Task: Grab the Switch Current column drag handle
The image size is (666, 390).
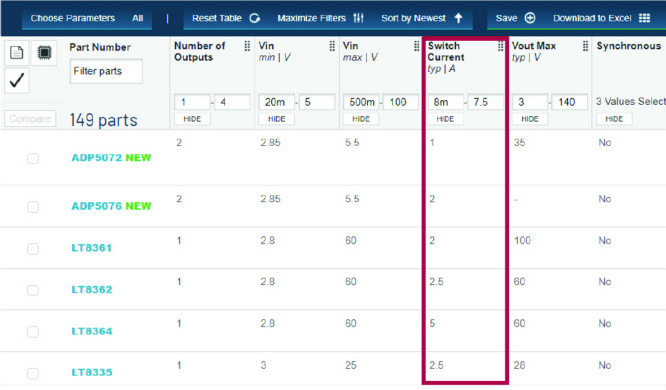Action: (x=500, y=46)
